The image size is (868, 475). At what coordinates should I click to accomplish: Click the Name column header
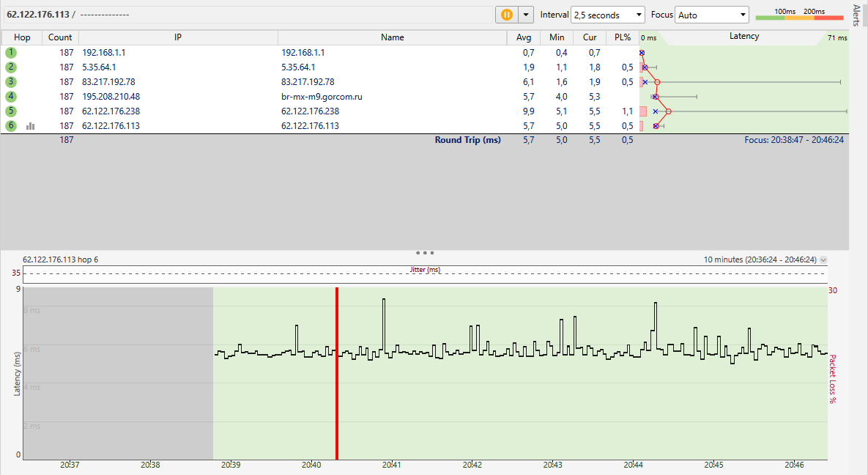392,37
